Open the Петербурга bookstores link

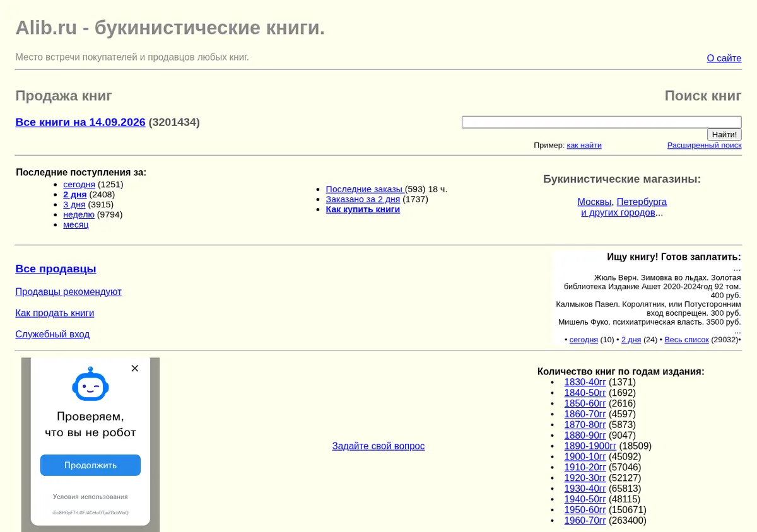642,202
